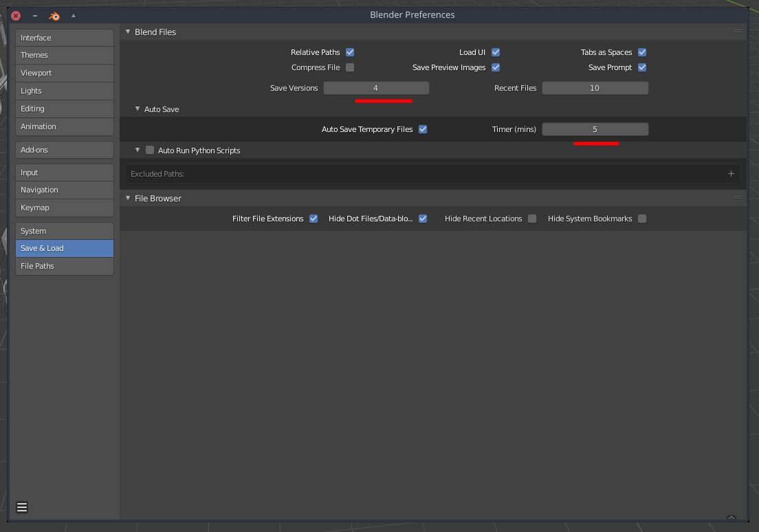Collapse the Auto Save subpanel
This screenshot has height=532, width=759.
point(137,109)
